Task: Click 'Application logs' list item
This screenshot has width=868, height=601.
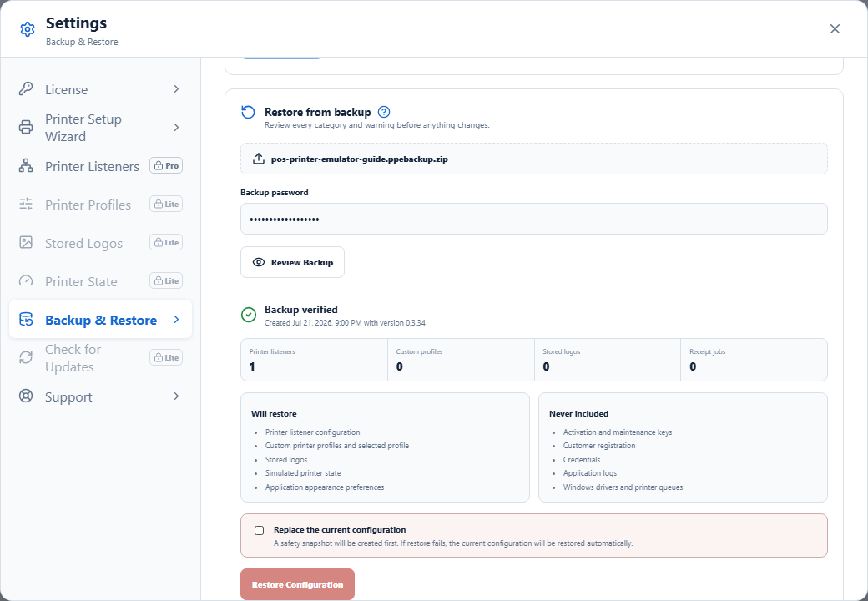Action: point(589,473)
